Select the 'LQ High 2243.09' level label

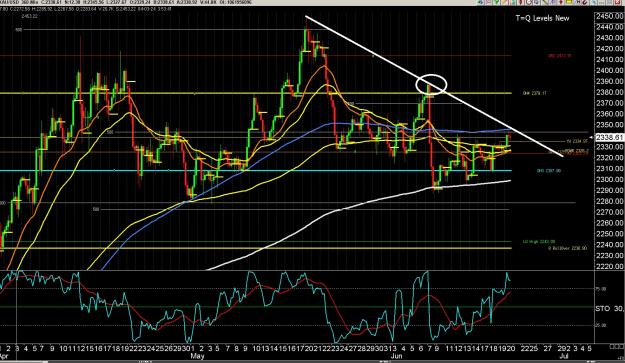click(x=539, y=241)
